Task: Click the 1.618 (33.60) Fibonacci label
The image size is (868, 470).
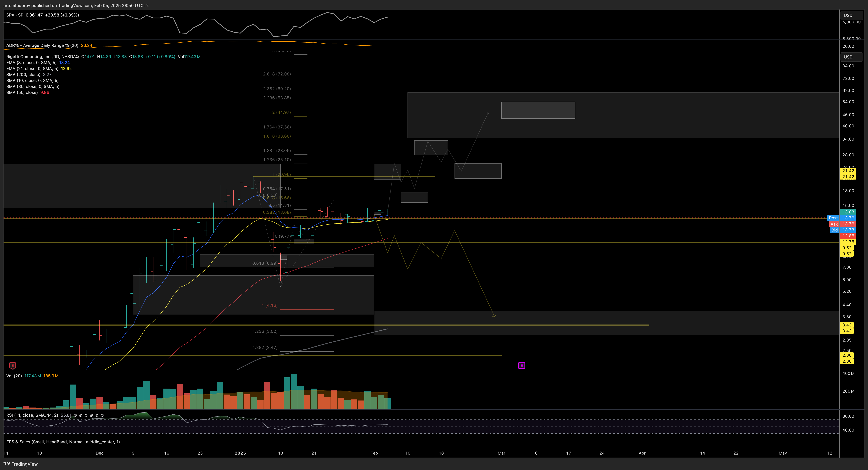Action: point(277,136)
